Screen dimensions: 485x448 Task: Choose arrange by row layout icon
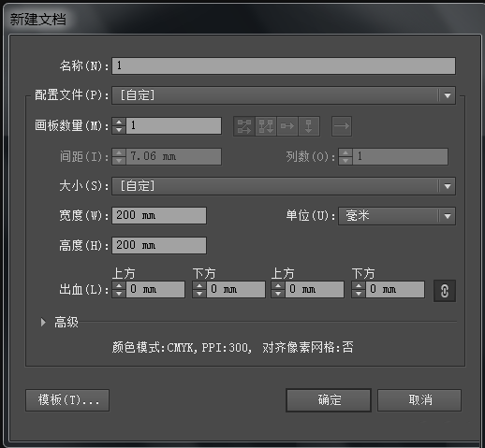pos(287,126)
